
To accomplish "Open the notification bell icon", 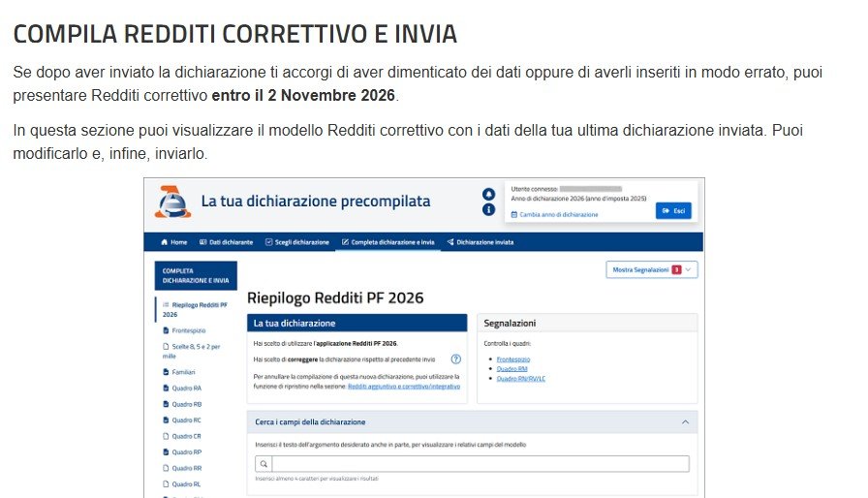I will 488,194.
